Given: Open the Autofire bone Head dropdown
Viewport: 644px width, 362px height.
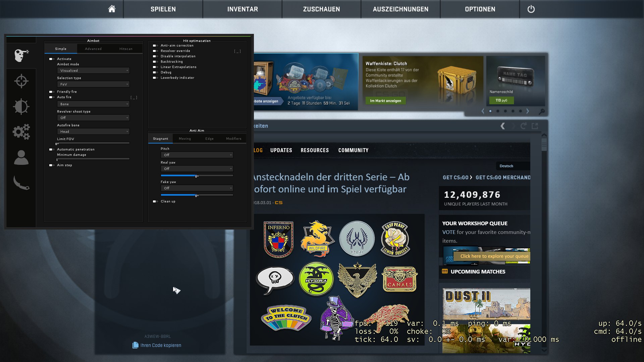Looking at the screenshot, I should tap(93, 132).
